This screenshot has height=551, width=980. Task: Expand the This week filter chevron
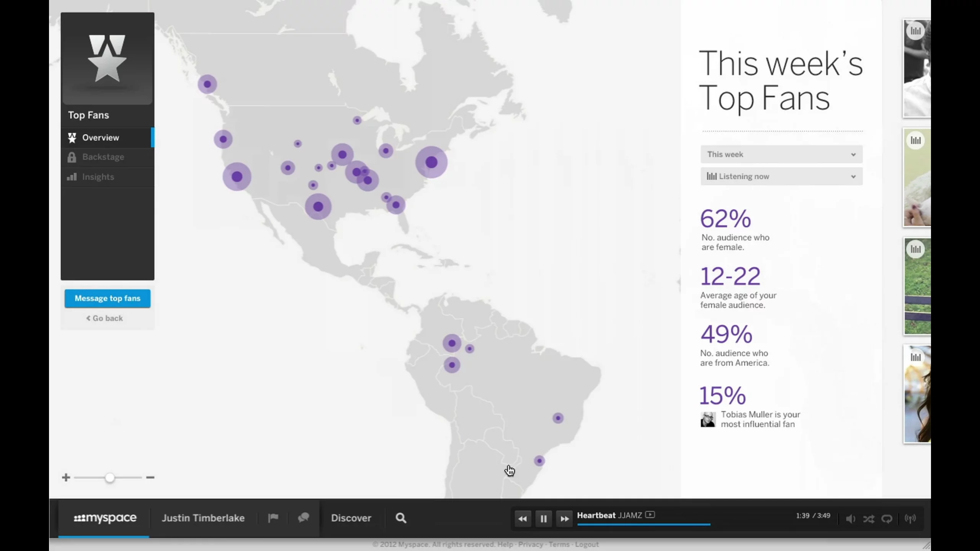coord(853,154)
